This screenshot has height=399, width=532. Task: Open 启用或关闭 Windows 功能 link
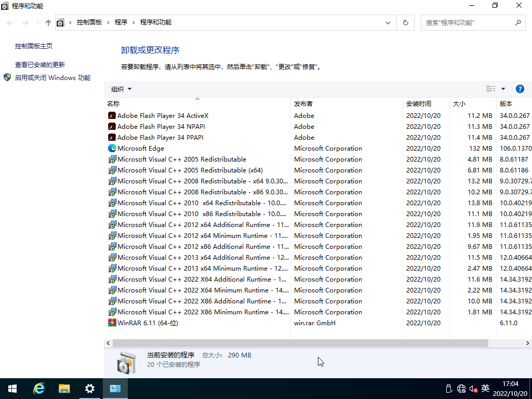(52, 78)
